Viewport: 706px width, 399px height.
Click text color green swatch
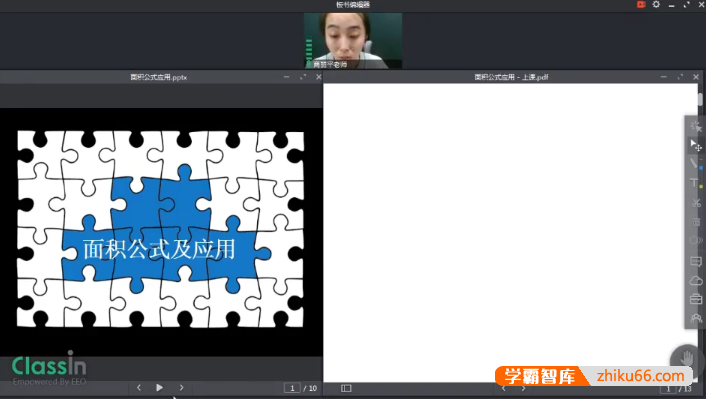tap(701, 186)
